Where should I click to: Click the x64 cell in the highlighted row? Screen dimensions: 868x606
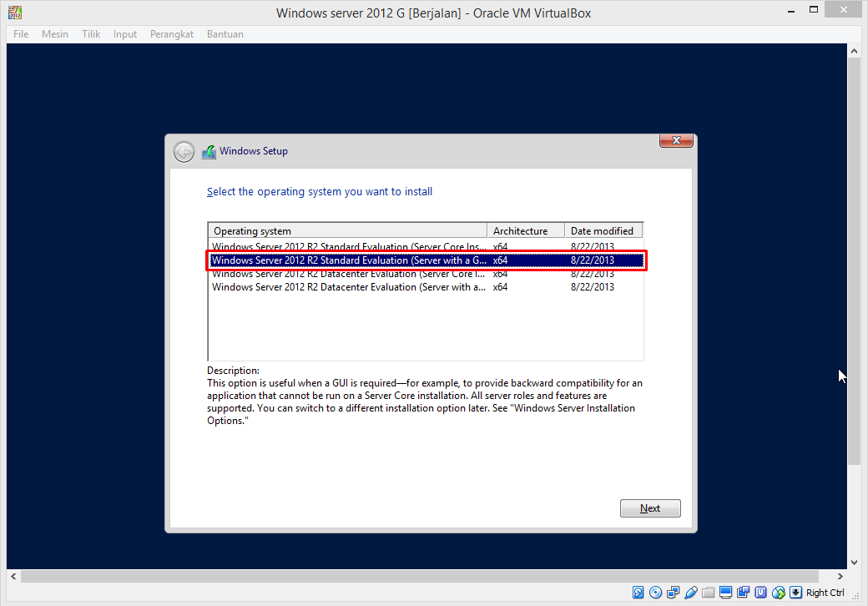point(501,260)
